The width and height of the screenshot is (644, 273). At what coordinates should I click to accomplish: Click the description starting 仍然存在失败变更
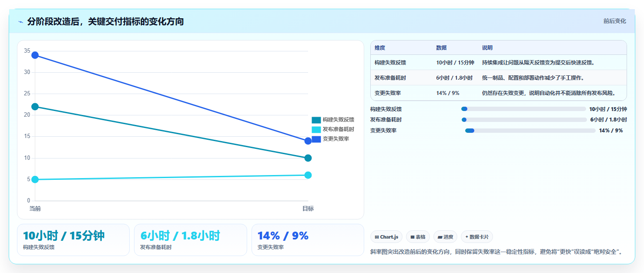click(549, 93)
